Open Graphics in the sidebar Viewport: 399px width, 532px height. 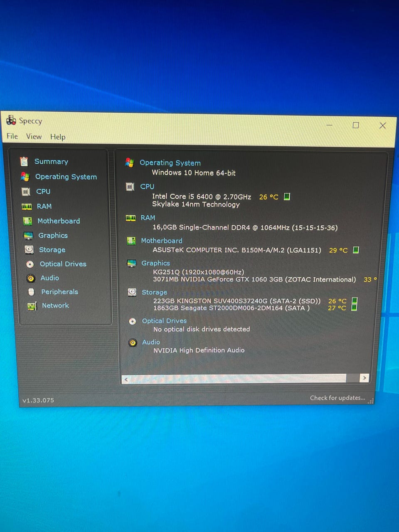point(53,235)
